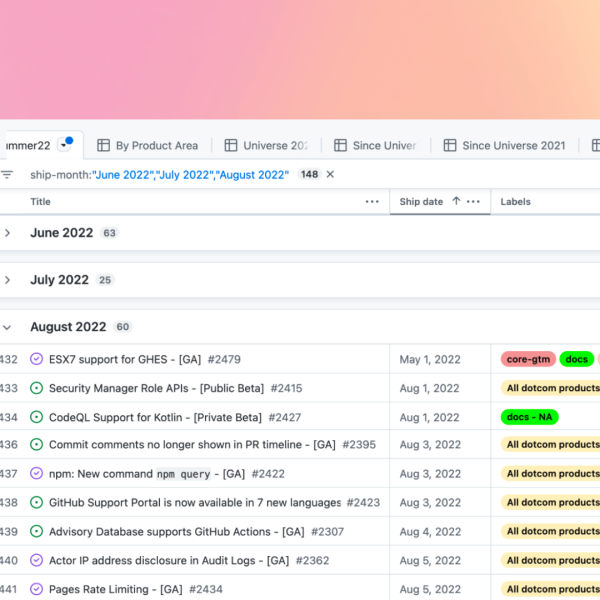The image size is (600, 600).
Task: Select Aug 4, 2022 ship date cell
Action: [440, 532]
